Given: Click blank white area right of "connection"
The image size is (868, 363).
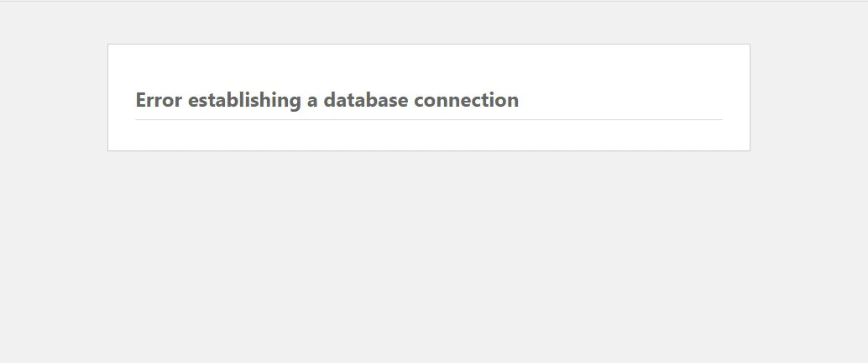Looking at the screenshot, I should tap(621, 100).
